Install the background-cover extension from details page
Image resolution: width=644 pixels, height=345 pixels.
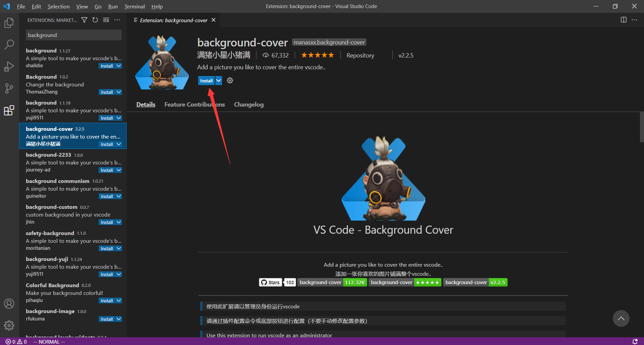206,81
